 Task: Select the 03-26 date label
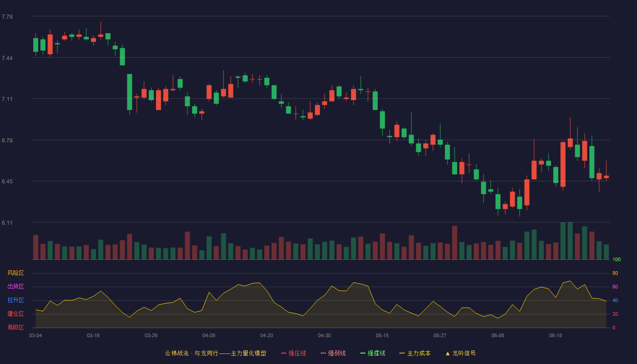click(151, 335)
